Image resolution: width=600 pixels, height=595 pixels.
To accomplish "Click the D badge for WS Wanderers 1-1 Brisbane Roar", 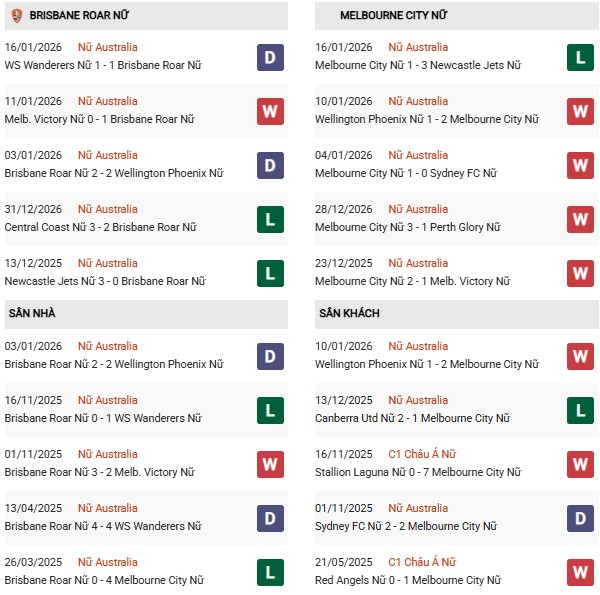I will 270,57.
